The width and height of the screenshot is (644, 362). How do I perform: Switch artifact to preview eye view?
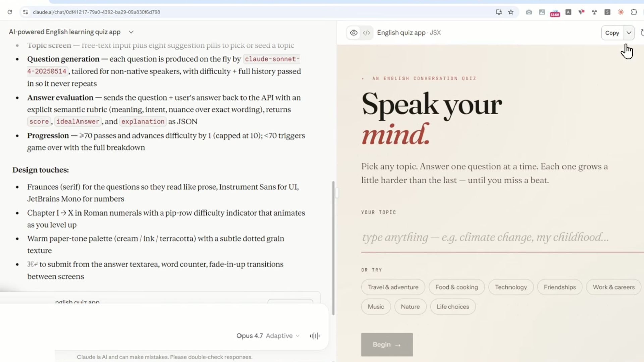click(354, 33)
